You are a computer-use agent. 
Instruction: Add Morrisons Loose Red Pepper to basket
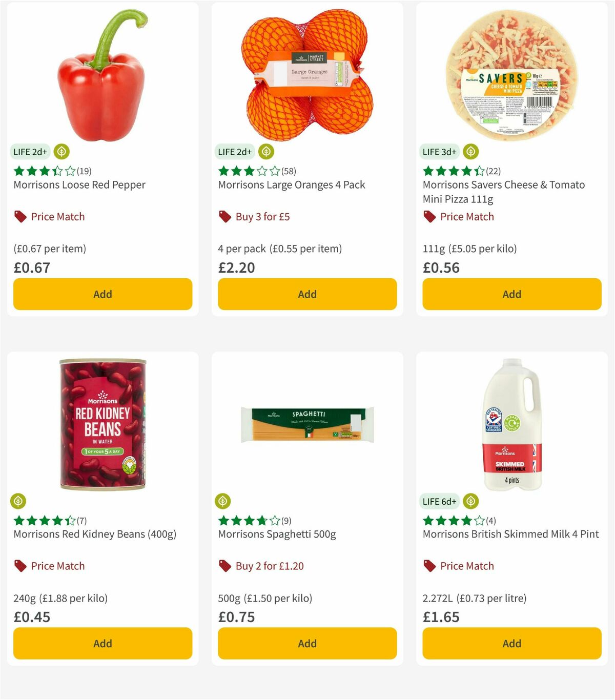pyautogui.click(x=102, y=294)
